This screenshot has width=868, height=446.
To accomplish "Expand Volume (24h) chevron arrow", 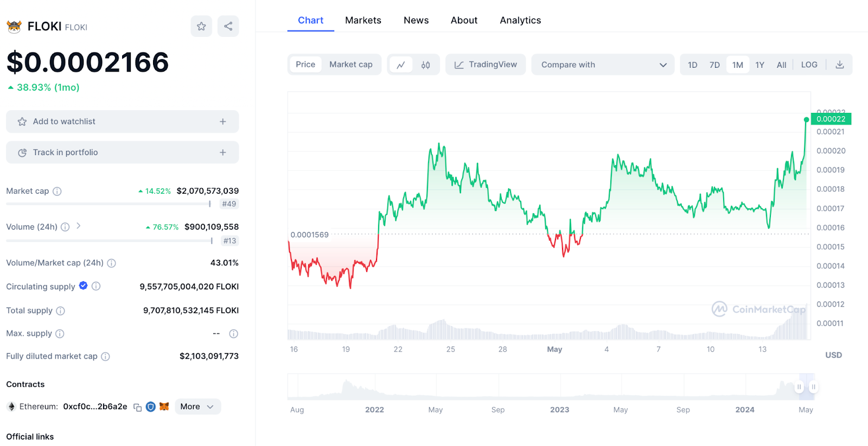I will click(x=79, y=226).
